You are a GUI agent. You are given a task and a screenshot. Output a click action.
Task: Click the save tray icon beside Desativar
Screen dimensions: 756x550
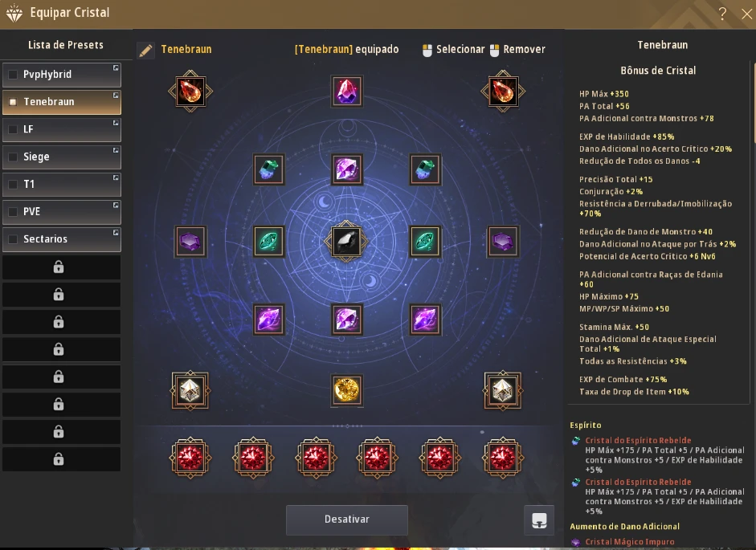pos(539,520)
